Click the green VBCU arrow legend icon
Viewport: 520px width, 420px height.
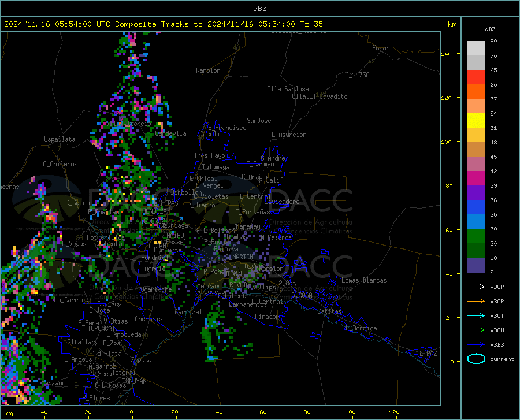click(x=476, y=330)
